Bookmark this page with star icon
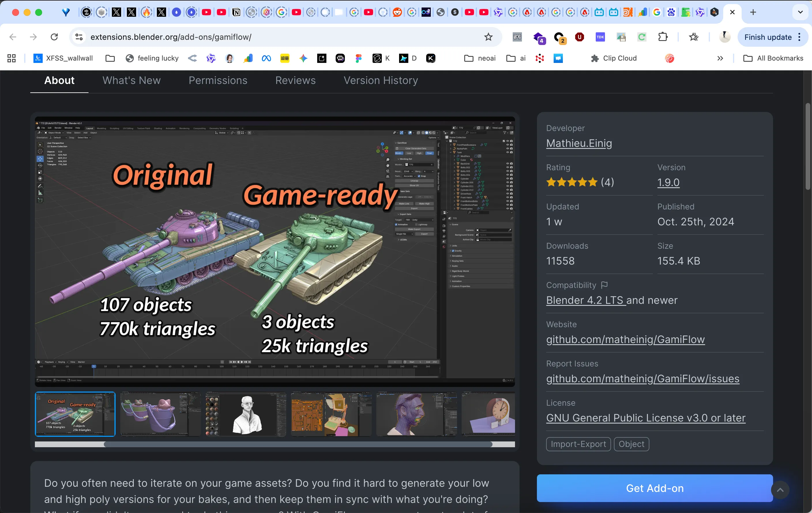The width and height of the screenshot is (812, 513). 488,37
